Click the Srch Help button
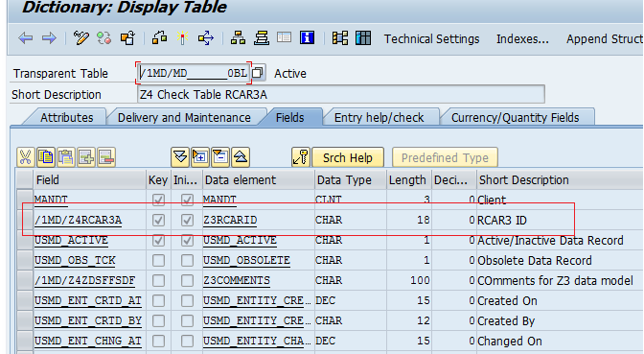Screen dimensions: 644x354 click(x=348, y=157)
